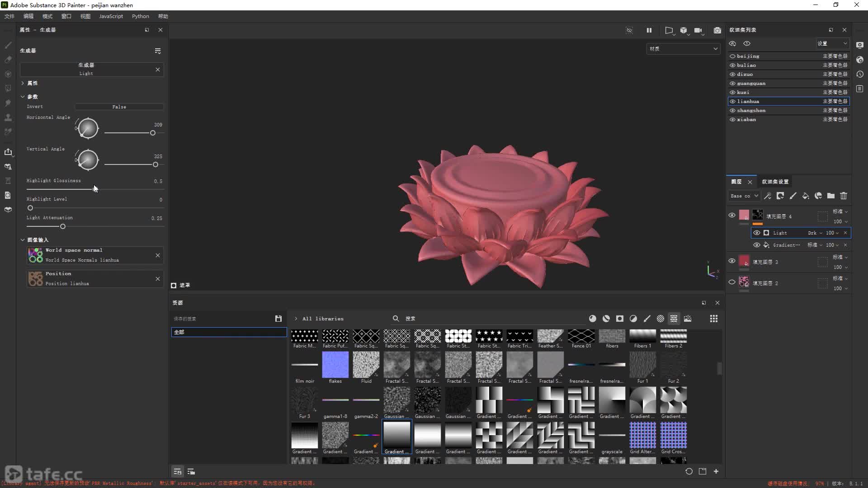Click the add folder icon in layers
Screen dimensions: 868x488
point(831,196)
